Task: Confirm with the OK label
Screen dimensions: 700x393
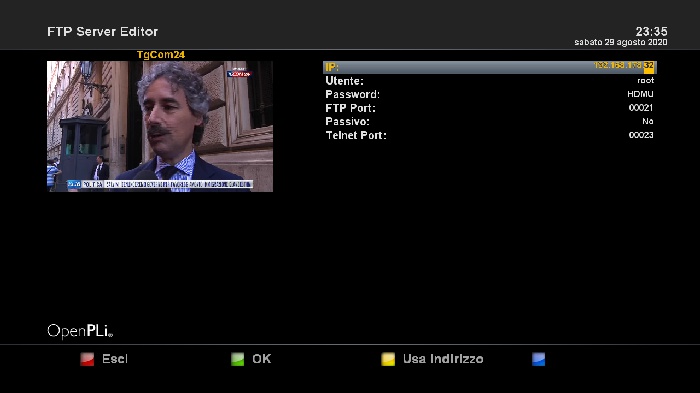Action: coord(262,359)
